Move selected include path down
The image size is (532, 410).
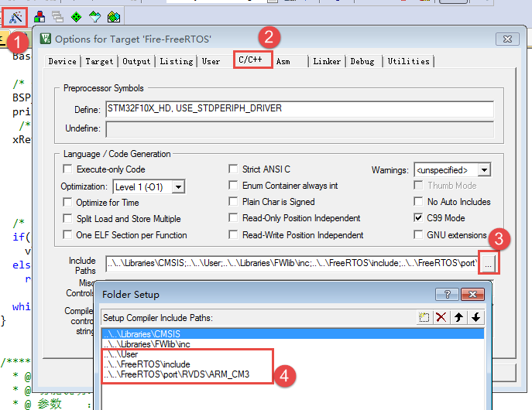click(x=476, y=317)
